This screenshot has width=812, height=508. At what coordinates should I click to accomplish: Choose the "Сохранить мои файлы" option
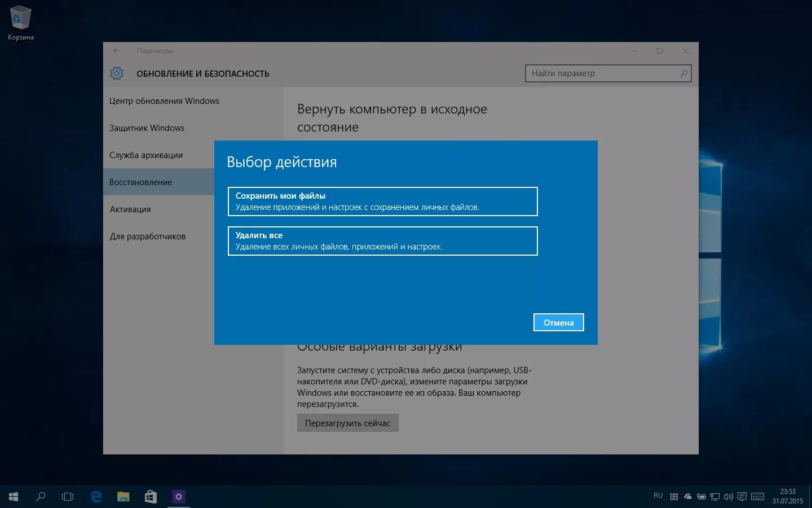[382, 202]
